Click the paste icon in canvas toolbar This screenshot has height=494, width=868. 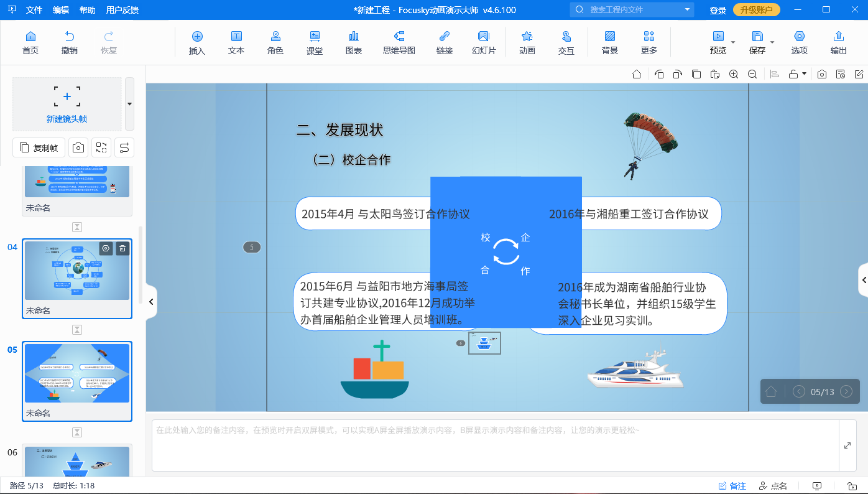pos(715,74)
